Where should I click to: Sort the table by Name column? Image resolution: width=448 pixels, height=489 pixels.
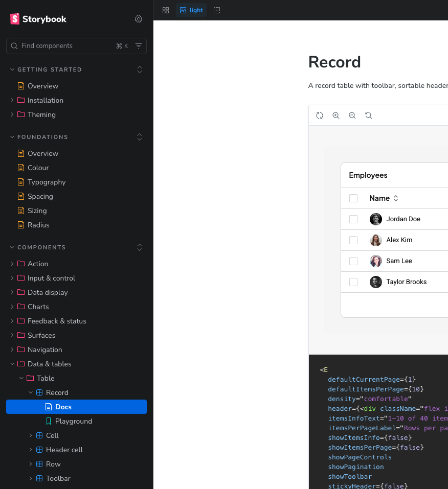tap(396, 198)
